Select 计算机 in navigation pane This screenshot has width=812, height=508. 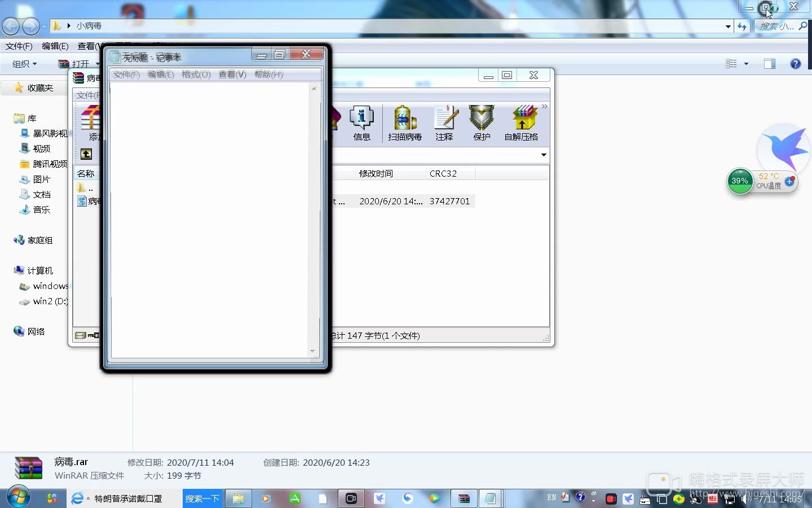[33, 270]
